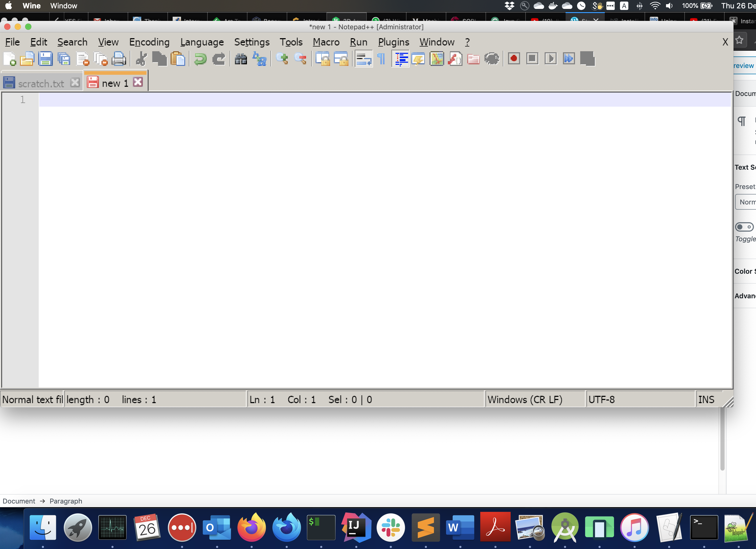Toggle the switch in the background sidebar

(744, 227)
